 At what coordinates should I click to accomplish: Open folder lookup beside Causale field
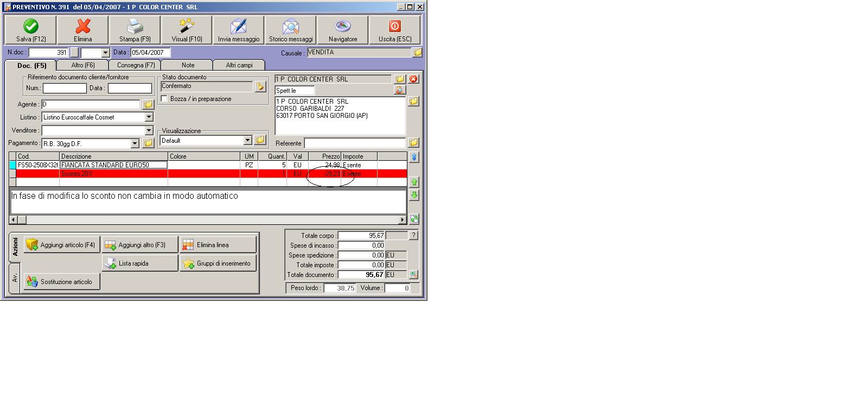417,53
